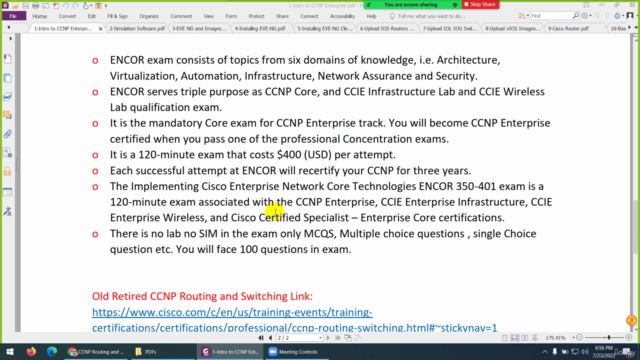Image resolution: width=640 pixels, height=360 pixels.
Task: Expand the left navigation panel arrow
Action: (10, 39)
